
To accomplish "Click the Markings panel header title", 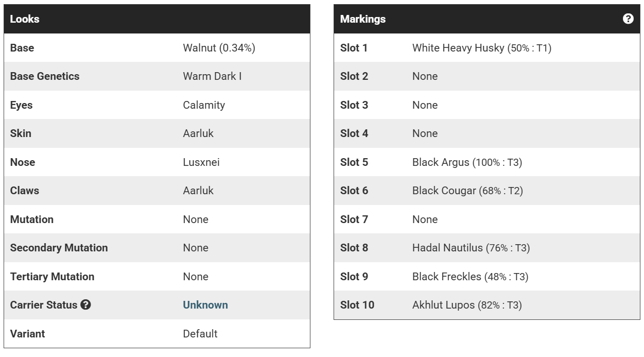I will (362, 20).
